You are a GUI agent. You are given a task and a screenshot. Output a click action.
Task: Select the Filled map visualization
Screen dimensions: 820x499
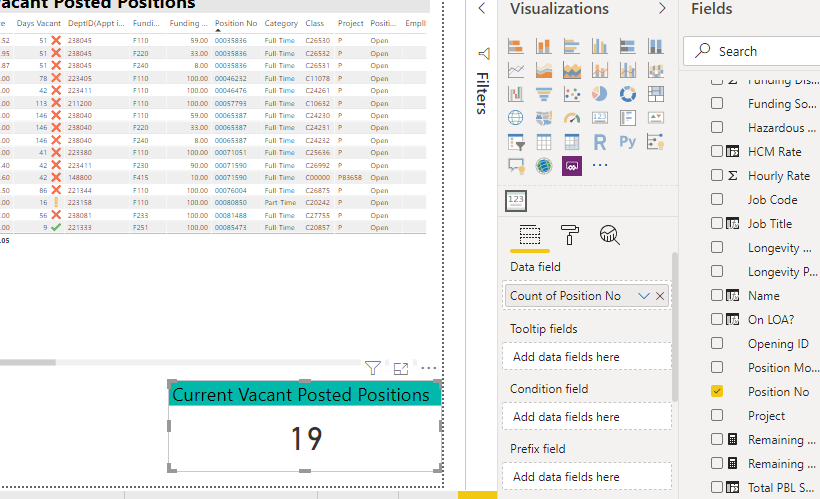544,118
